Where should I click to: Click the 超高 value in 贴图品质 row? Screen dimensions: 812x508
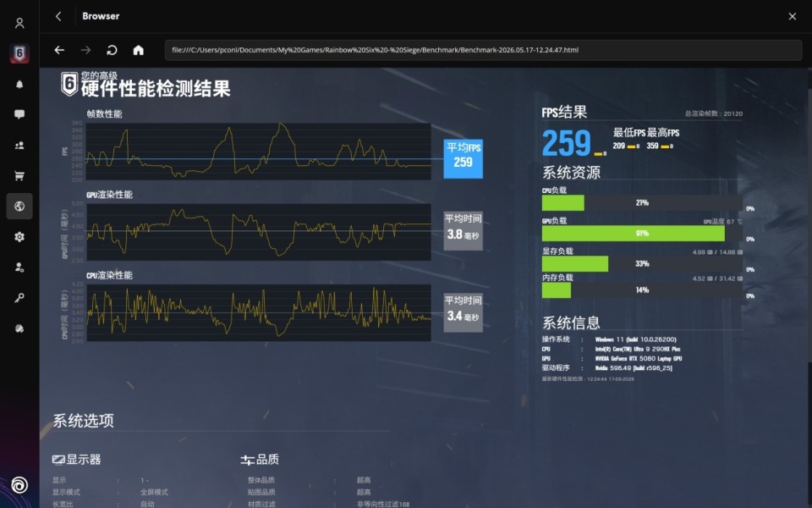click(364, 492)
